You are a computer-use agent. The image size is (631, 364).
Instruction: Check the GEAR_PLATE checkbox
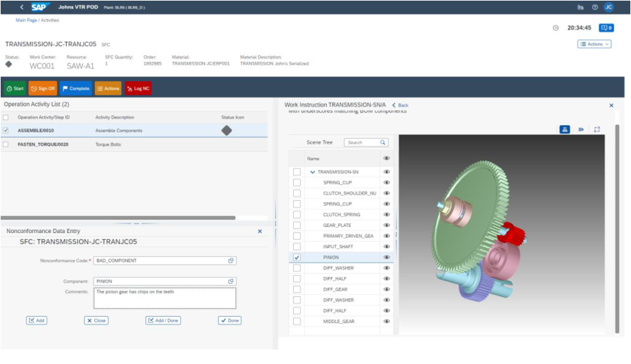tap(296, 225)
